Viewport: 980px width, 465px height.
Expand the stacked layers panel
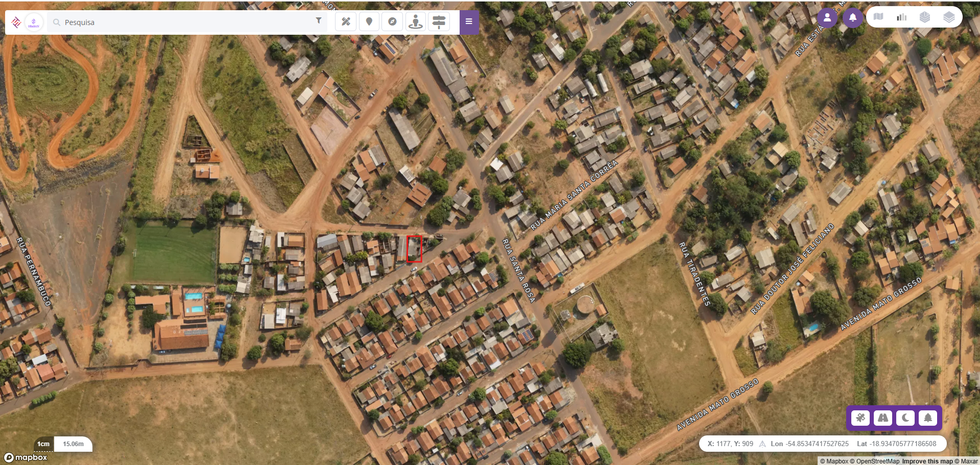(x=949, y=17)
